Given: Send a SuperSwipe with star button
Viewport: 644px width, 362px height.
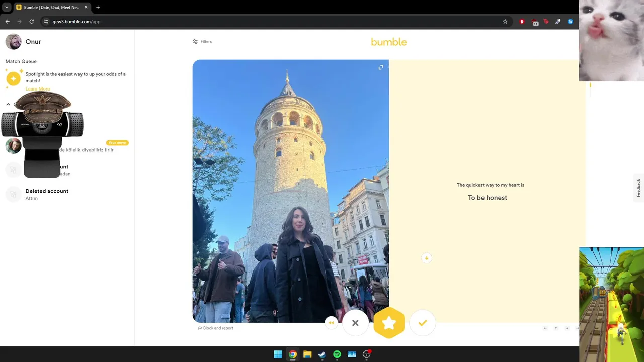Looking at the screenshot, I should pos(389,323).
